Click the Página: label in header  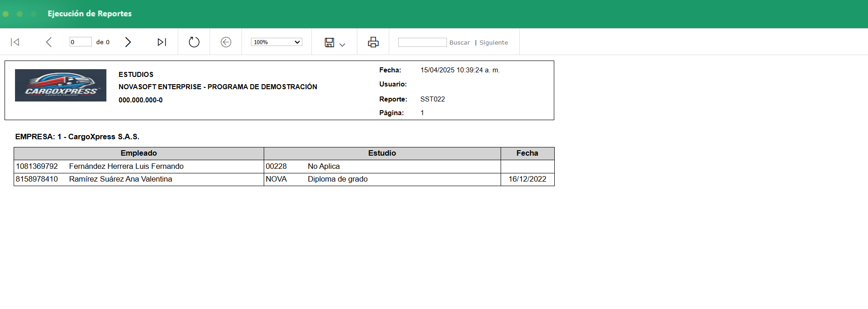[x=391, y=113]
